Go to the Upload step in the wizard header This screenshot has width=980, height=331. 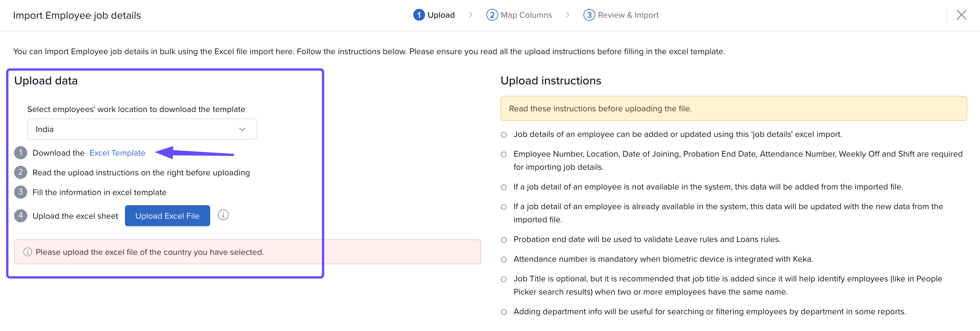click(x=434, y=15)
